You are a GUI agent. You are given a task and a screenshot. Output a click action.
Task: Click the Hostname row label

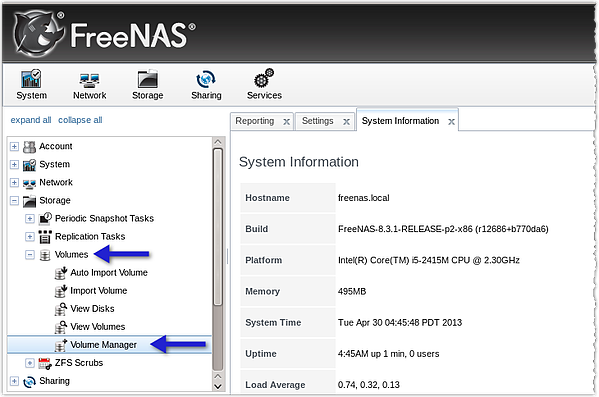tap(267, 198)
